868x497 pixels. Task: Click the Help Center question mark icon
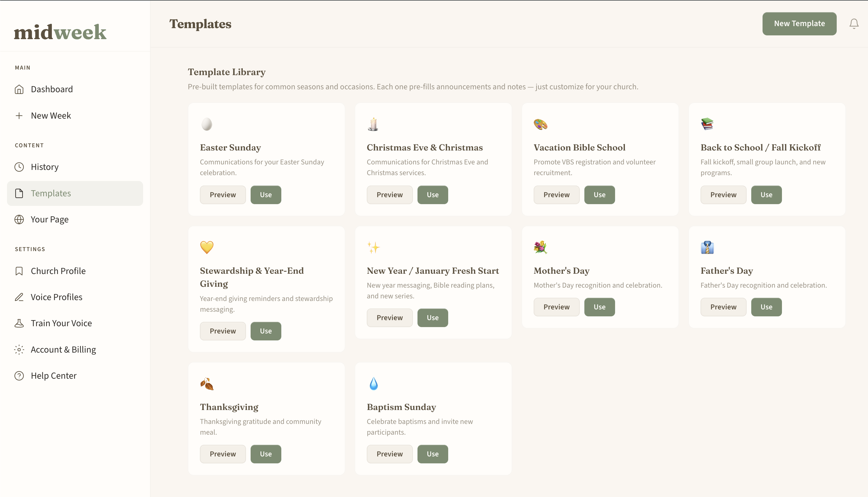click(x=19, y=376)
